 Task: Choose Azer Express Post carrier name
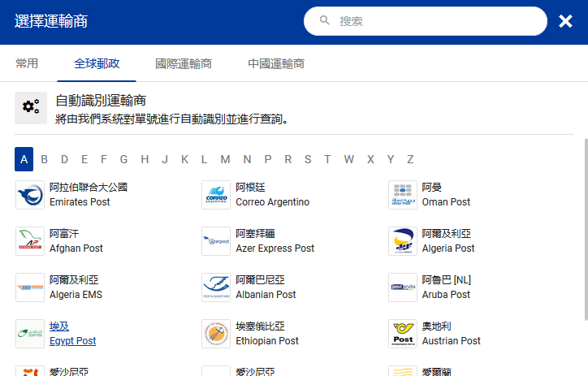(x=275, y=249)
